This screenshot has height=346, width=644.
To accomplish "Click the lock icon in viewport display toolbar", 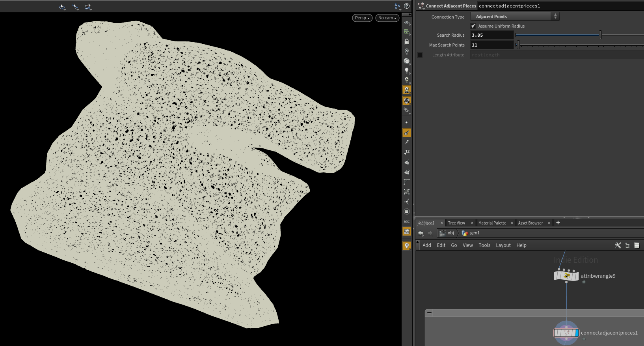I will click(x=407, y=41).
